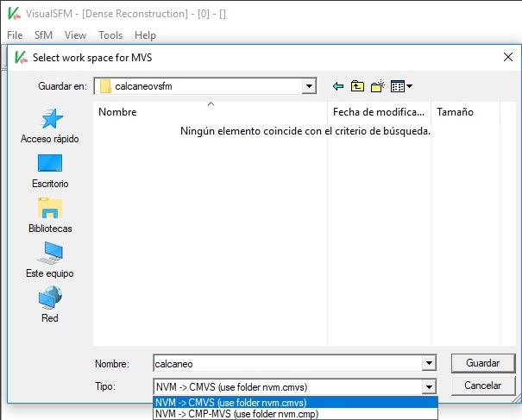Open the SfM menu
Screen dimensions: 522x420
[43, 35]
